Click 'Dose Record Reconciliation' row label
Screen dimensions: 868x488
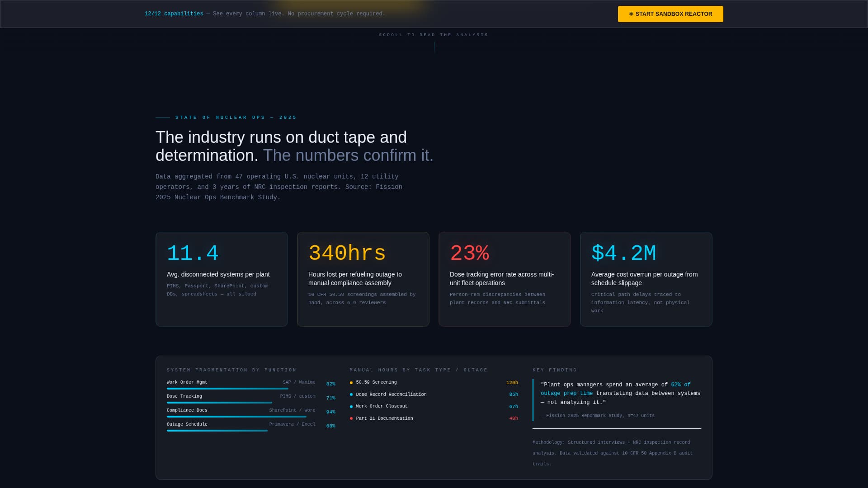pos(391,394)
